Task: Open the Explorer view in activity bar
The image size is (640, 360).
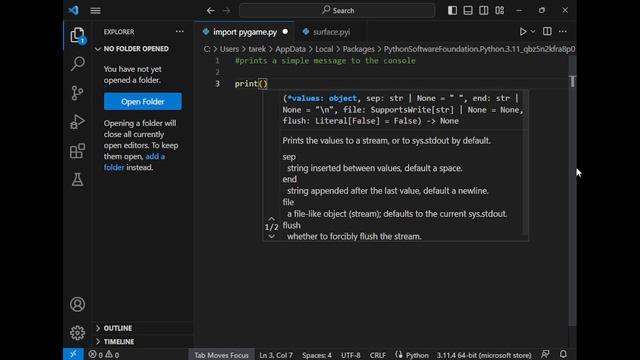Action: 77,36
